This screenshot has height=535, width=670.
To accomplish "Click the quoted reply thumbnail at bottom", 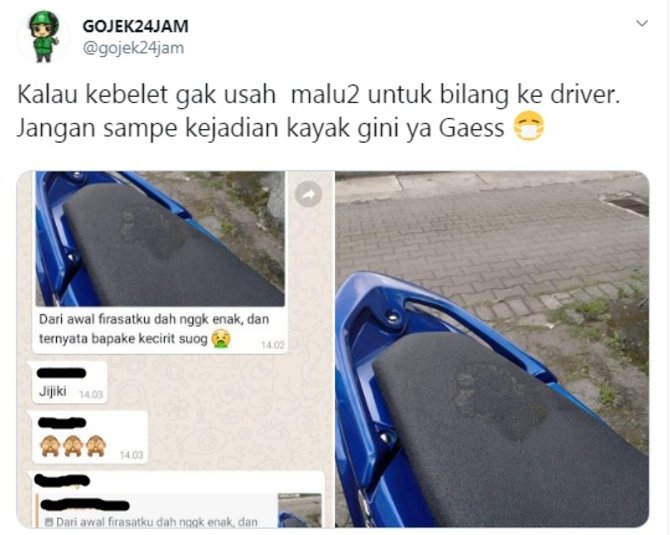I will tap(300, 510).
